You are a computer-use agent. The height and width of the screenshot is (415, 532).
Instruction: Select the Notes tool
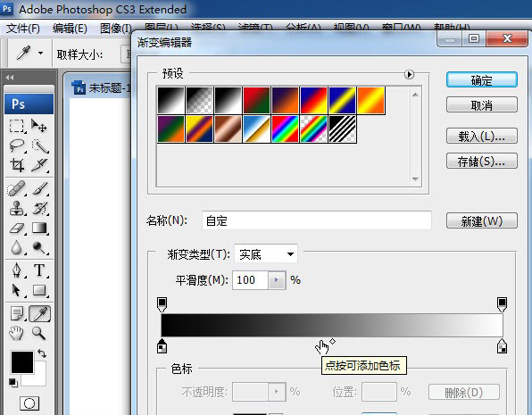click(x=17, y=313)
